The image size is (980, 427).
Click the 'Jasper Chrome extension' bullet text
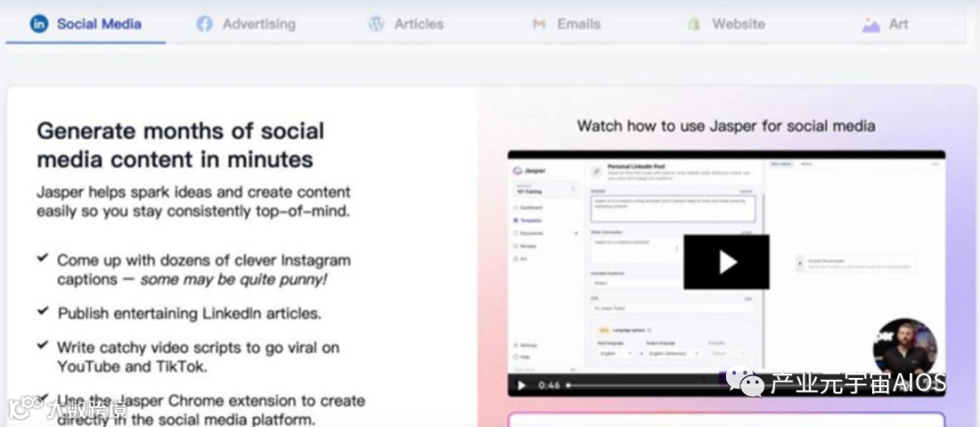pyautogui.click(x=211, y=410)
